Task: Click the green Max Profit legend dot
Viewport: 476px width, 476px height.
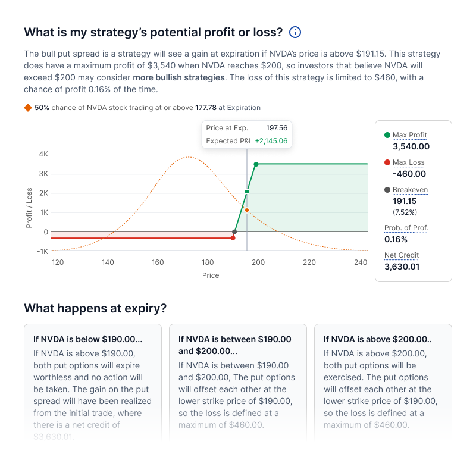Action: pos(387,135)
